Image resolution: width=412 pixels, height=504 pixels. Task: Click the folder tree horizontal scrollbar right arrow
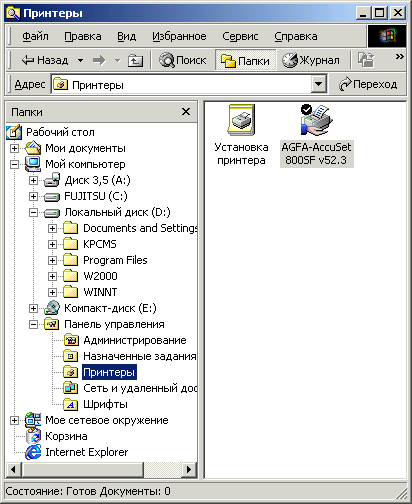coord(189,470)
